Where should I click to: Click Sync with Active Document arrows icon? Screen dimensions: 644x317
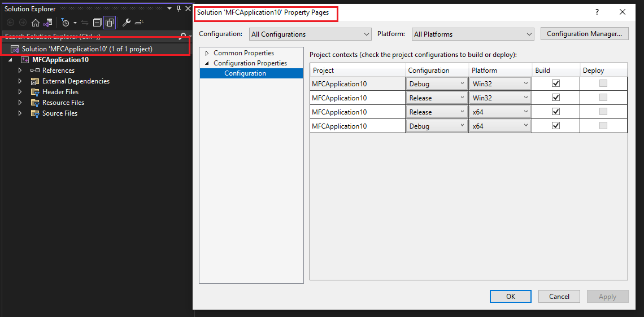coord(85,23)
